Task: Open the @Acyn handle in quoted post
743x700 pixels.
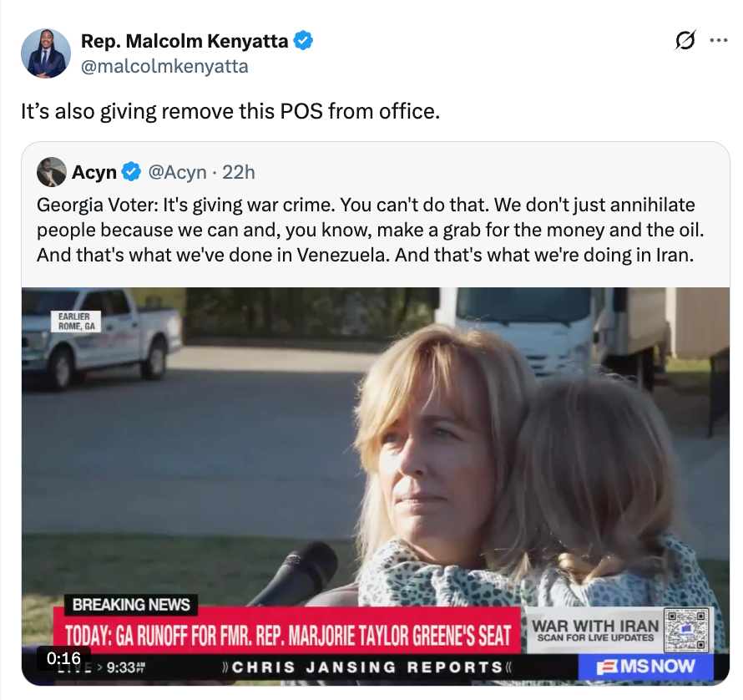Action: 177,172
